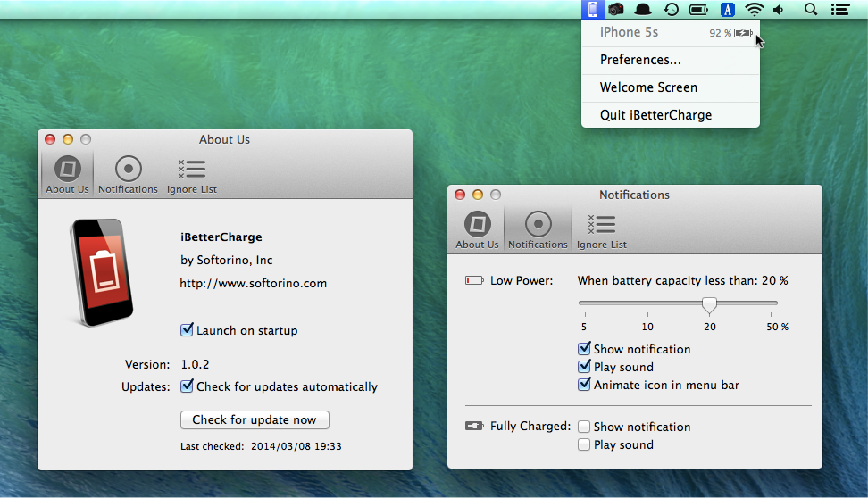Click the Low Power battery icon
This screenshot has height=498, width=868.
pos(474,280)
